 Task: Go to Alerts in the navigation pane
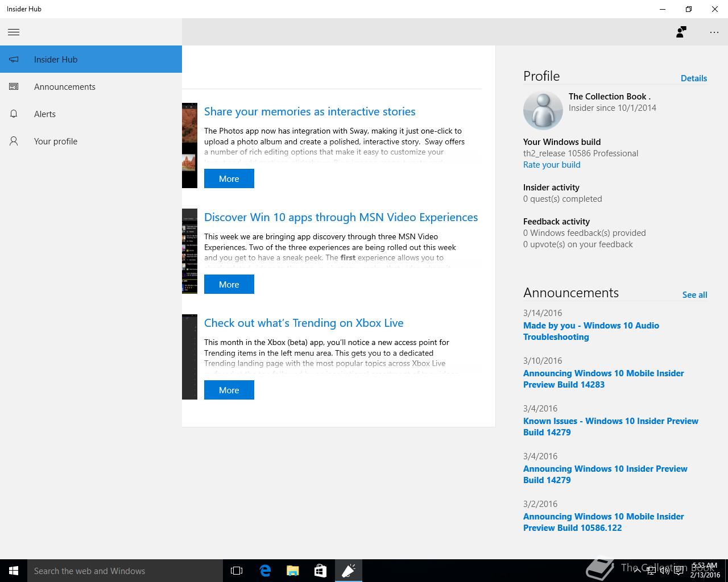(x=91, y=114)
